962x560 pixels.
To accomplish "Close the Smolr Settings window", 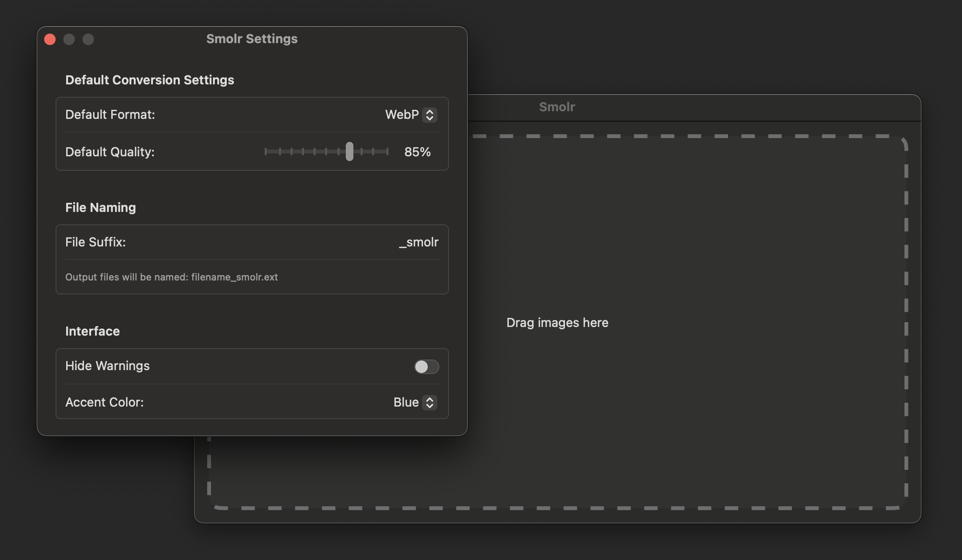I will (50, 39).
